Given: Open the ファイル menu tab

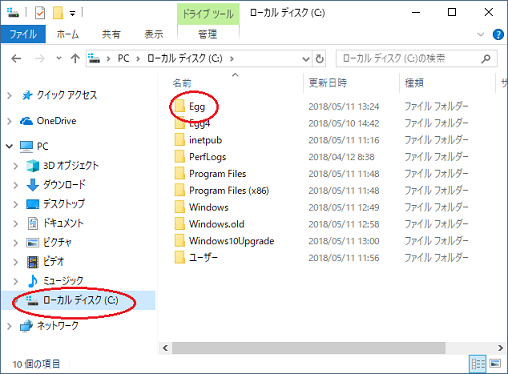Looking at the screenshot, I should (23, 34).
